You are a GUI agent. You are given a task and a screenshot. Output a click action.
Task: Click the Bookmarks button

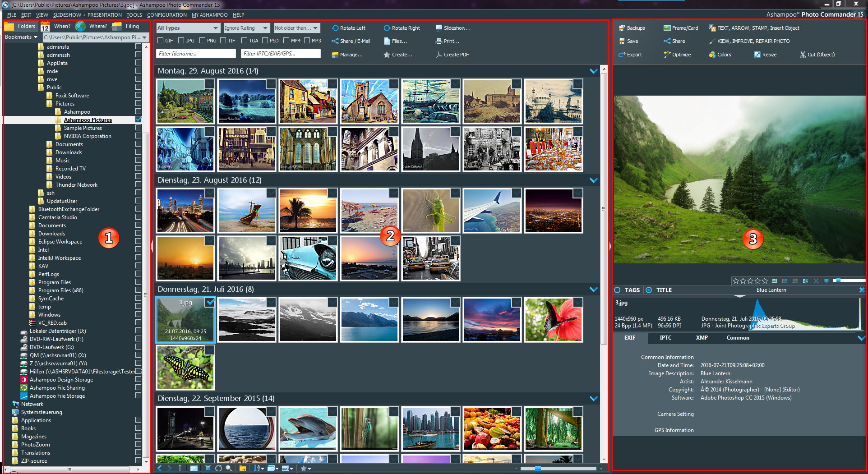coord(21,37)
